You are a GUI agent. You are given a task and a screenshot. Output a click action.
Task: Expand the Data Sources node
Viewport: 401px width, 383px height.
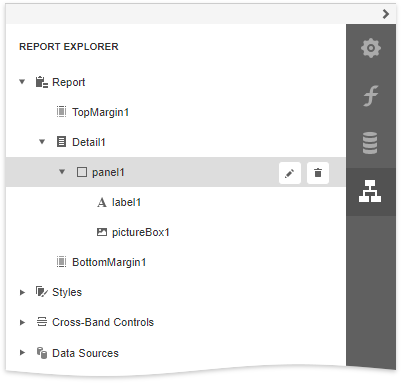(22, 353)
